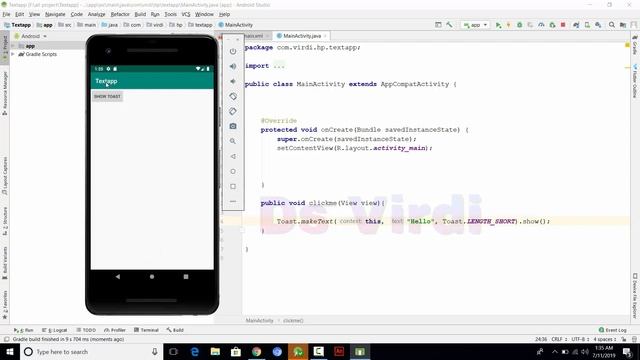Open emulator extended controls (more) icon

[x=233, y=201]
